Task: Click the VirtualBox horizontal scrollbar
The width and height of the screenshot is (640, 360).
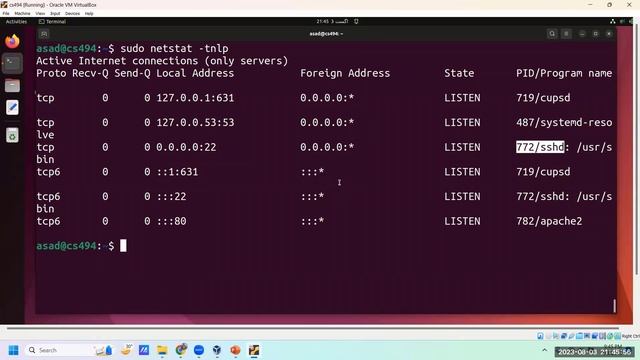Action: 313,328
